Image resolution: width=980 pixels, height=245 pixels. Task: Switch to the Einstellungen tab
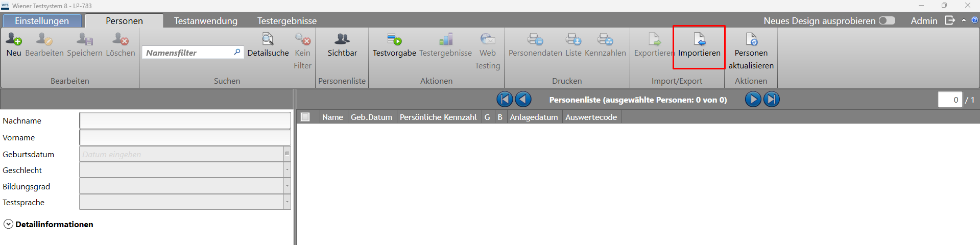tap(42, 21)
